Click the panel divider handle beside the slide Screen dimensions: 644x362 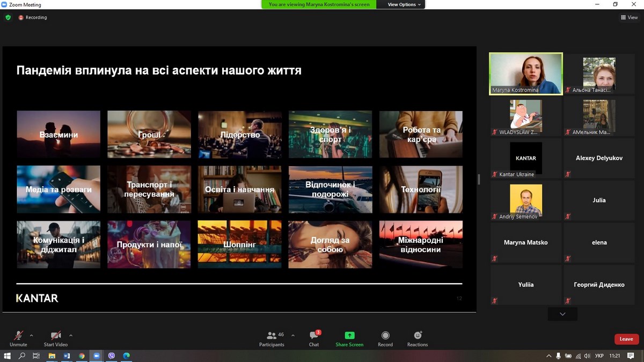point(479,179)
